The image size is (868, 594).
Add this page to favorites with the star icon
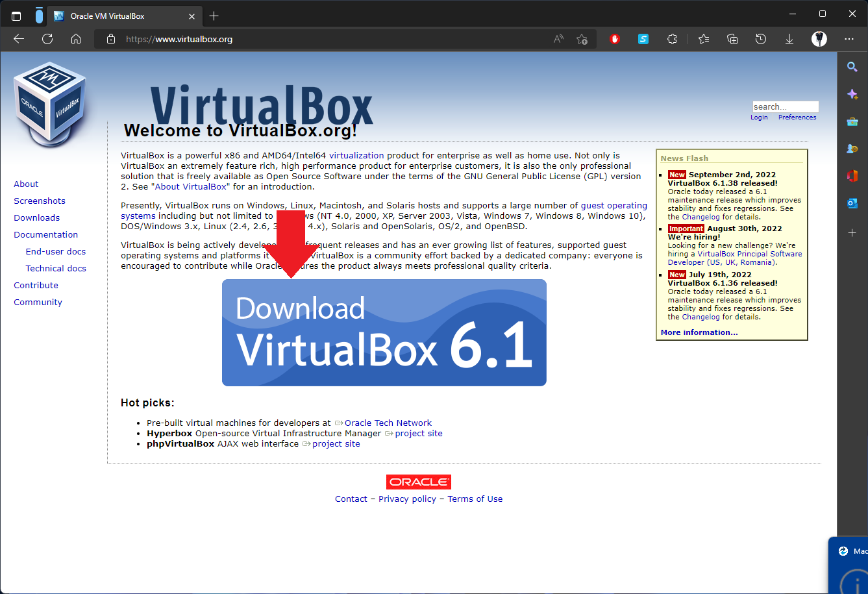(582, 39)
